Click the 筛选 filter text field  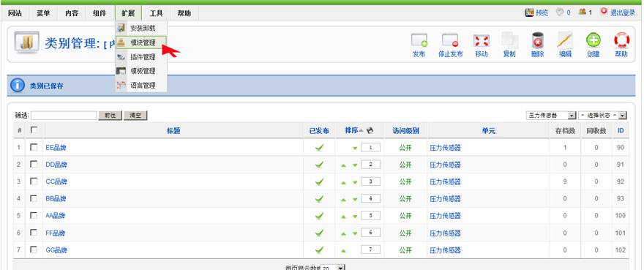[64, 116]
